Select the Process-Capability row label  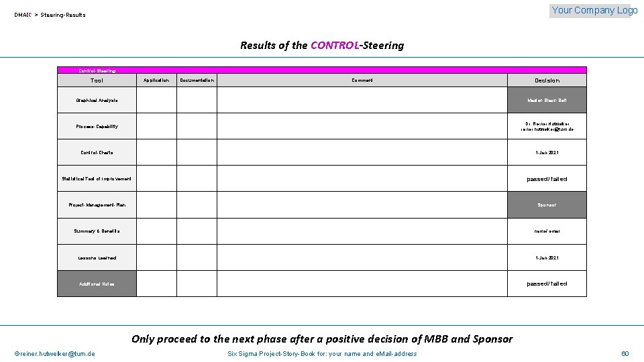coord(97,127)
